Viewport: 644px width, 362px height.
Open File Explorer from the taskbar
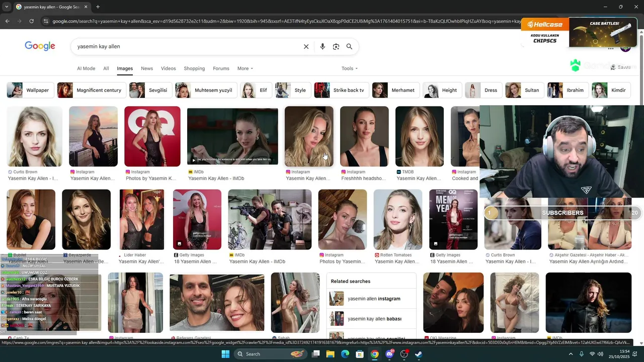pos(331,354)
